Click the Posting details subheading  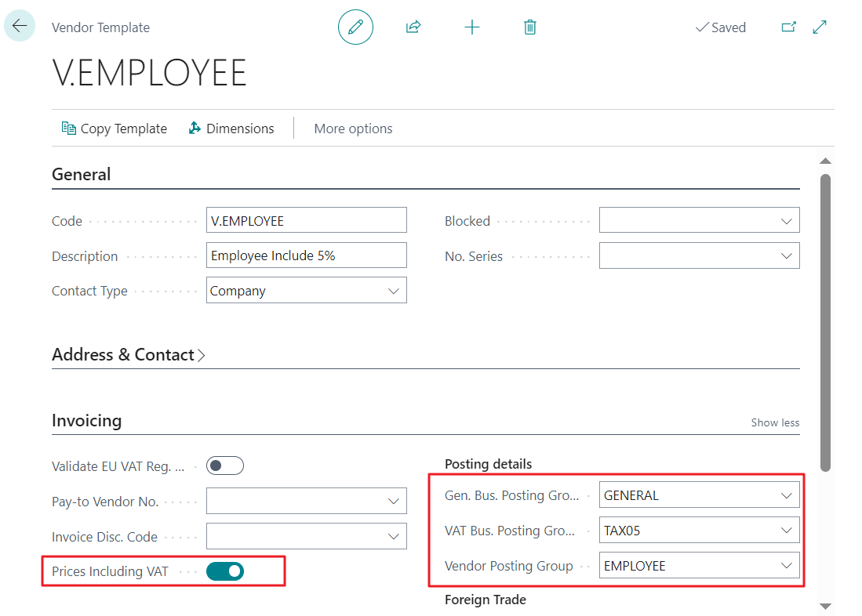[x=488, y=464]
